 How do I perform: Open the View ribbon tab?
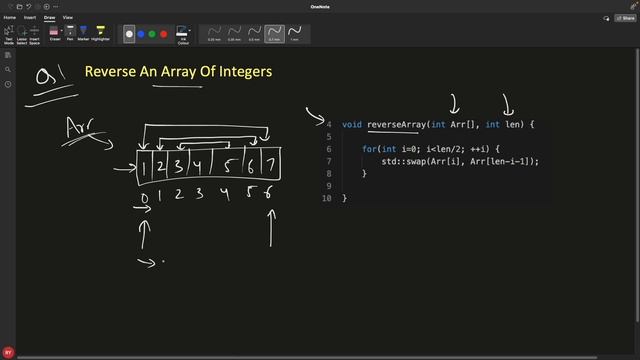(68, 18)
